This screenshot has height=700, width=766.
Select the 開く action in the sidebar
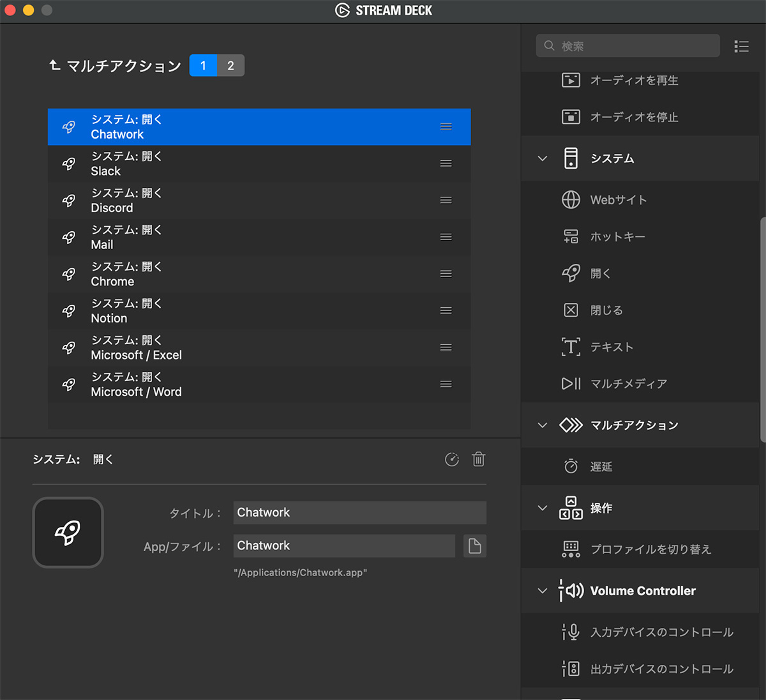[x=640, y=273]
